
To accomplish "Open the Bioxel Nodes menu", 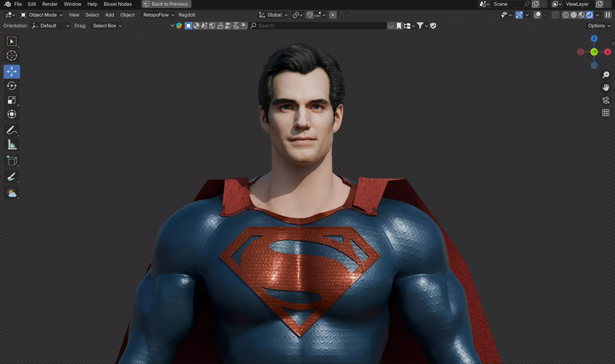I will tap(118, 4).
